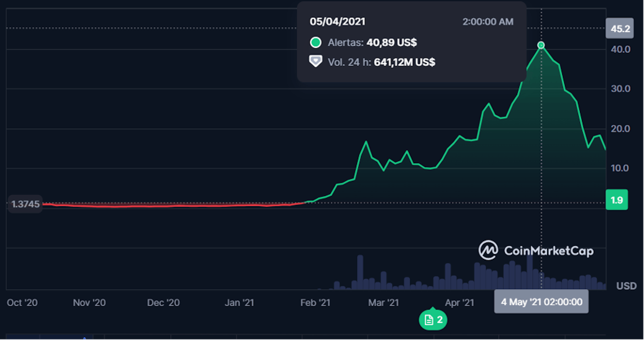The image size is (644, 340).
Task: Click the 1.3745 starting price label
Action: click(x=25, y=204)
